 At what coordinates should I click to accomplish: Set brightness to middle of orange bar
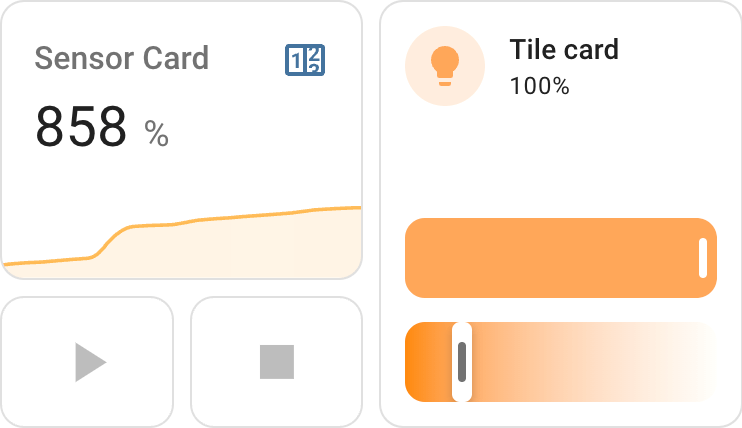click(x=560, y=258)
